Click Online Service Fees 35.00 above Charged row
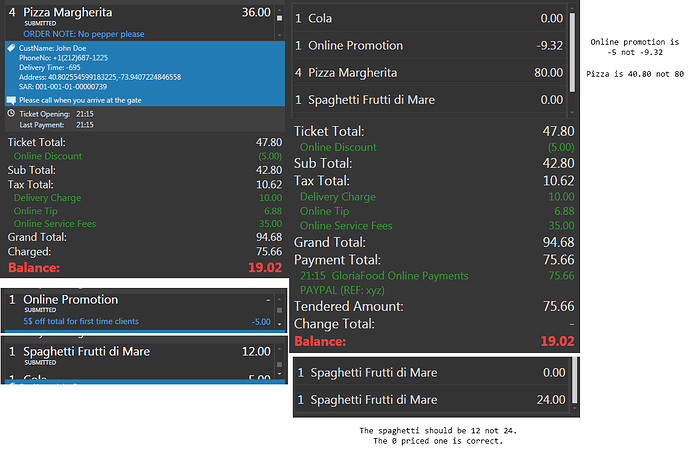Screen dimensions: 690x449 click(147, 224)
